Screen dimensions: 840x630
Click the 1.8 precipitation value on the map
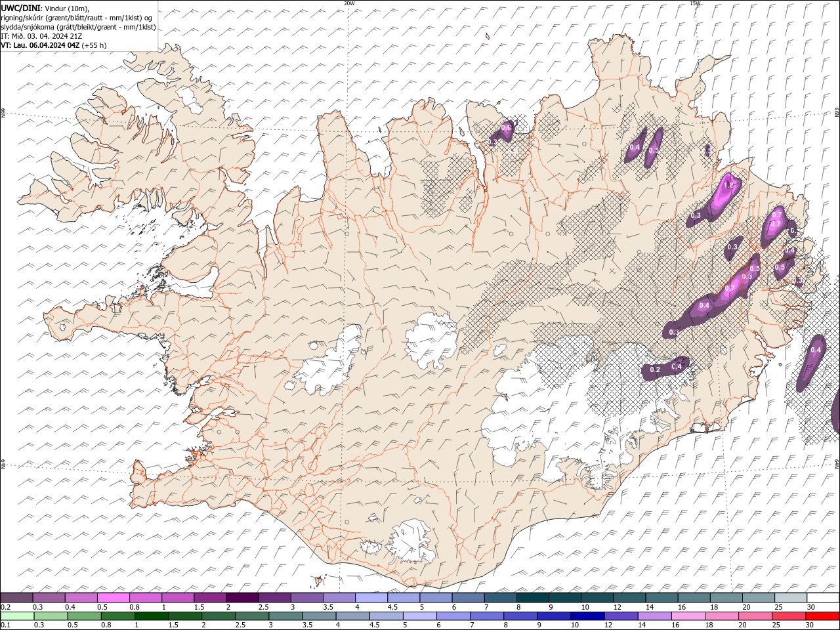point(728,186)
